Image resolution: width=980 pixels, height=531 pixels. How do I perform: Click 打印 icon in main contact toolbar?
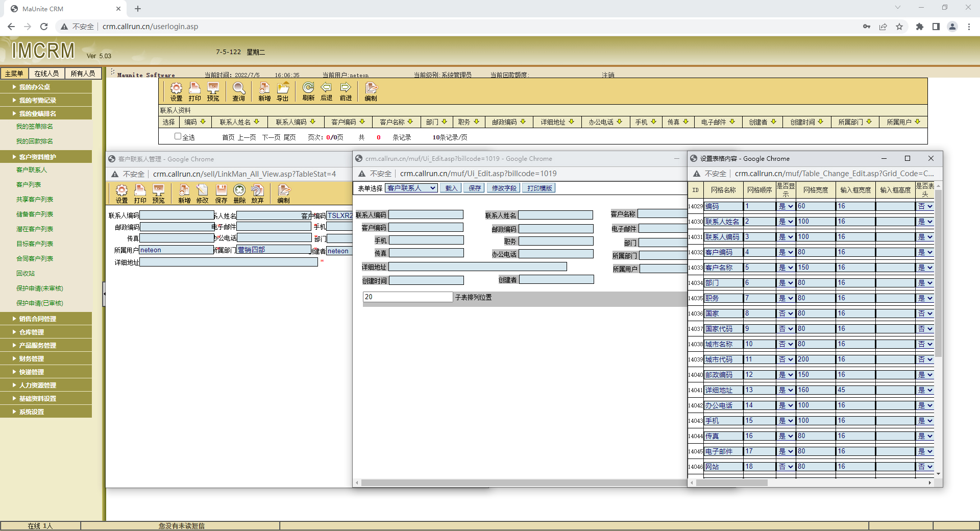[194, 92]
